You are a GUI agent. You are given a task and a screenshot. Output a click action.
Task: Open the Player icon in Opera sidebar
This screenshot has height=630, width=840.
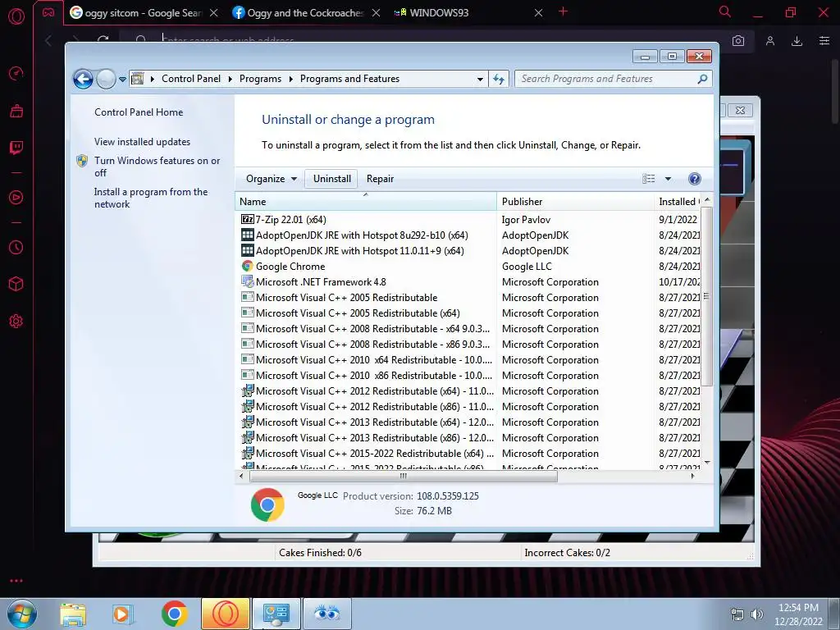(16, 197)
